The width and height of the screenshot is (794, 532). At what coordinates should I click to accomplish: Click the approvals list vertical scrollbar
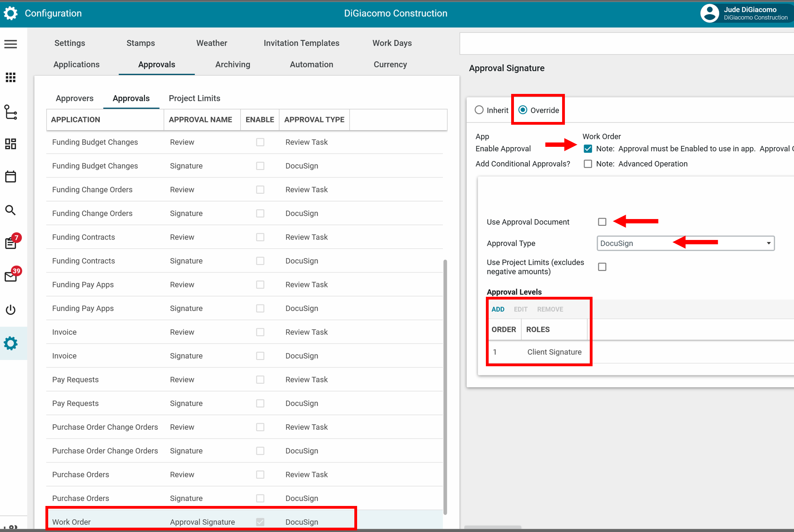(x=445, y=387)
